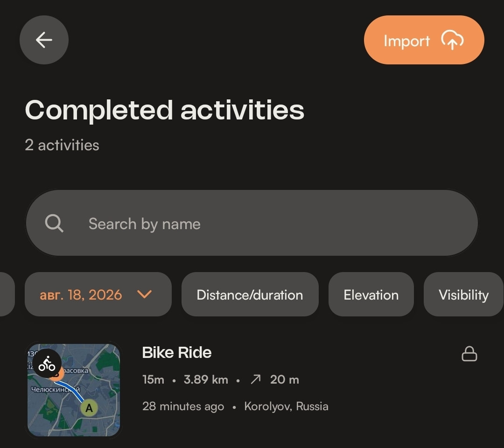Click marker A on the route map
Screen dimensions: 504x448
pyautogui.click(x=89, y=408)
